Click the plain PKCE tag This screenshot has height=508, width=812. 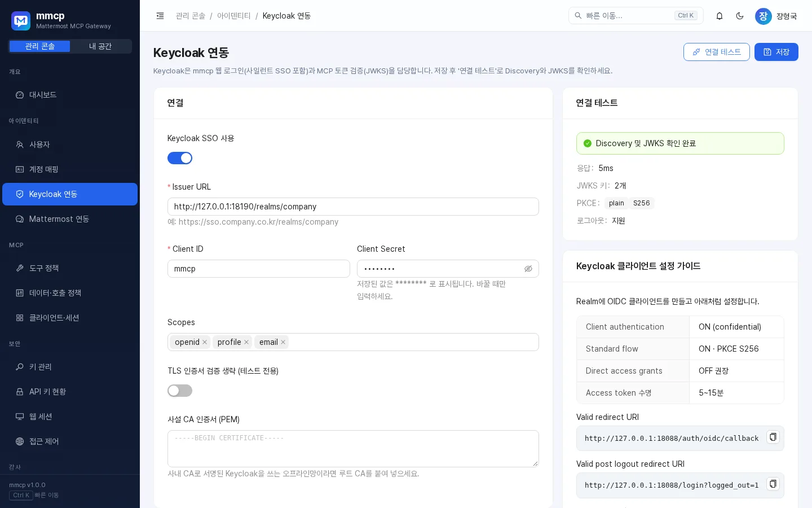coord(616,203)
